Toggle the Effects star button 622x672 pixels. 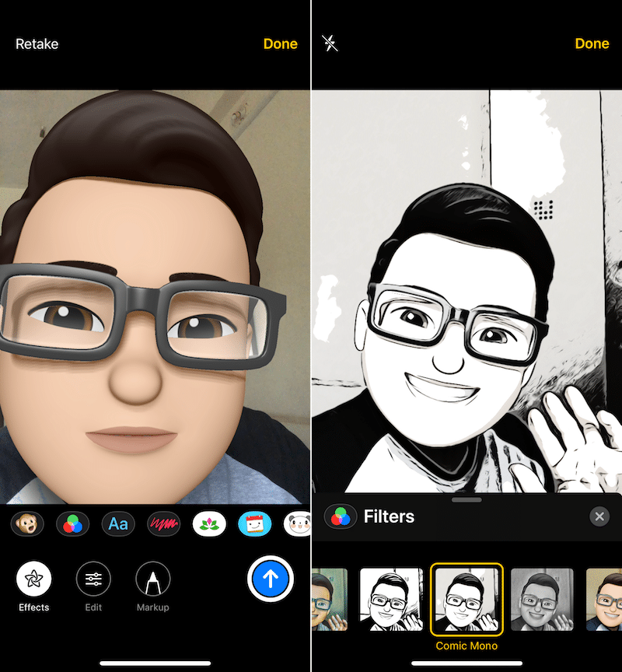click(33, 579)
